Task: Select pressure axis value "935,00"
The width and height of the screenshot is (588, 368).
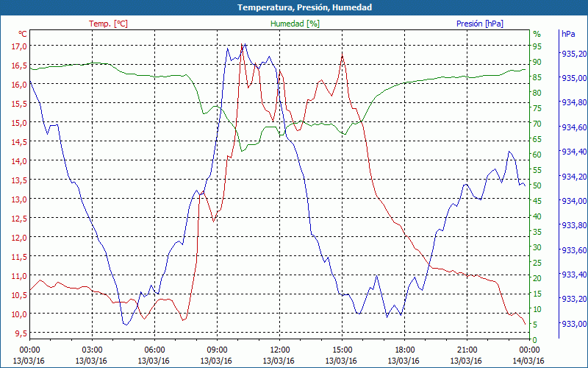Action: (574, 78)
